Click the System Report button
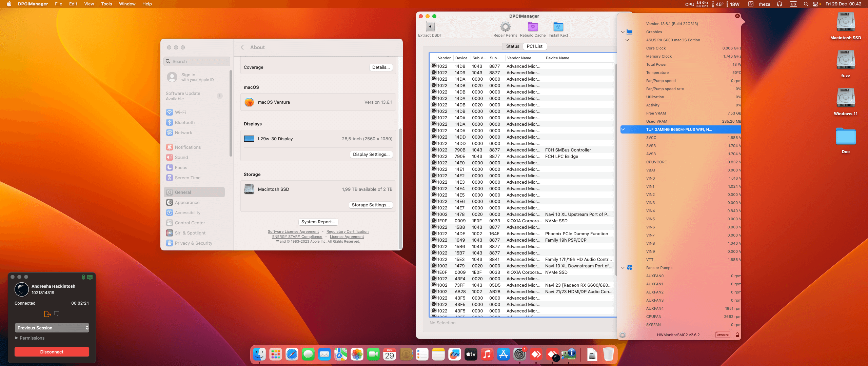 (x=318, y=222)
